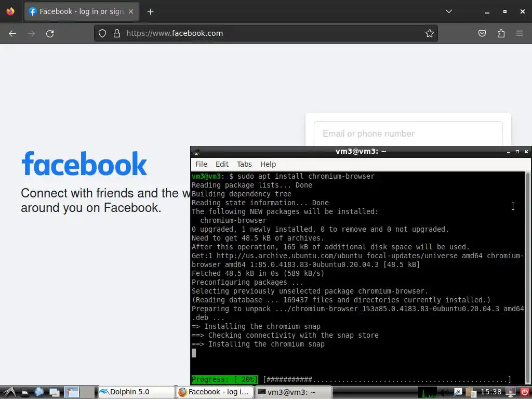Image resolution: width=532 pixels, height=399 pixels.
Task: Open the Firefox extensions puzzle icon
Action: (x=501, y=33)
